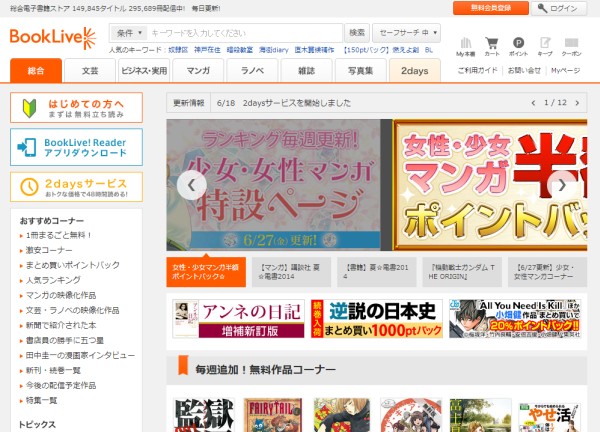Expand the 条件 search condition dropdown

(130, 32)
